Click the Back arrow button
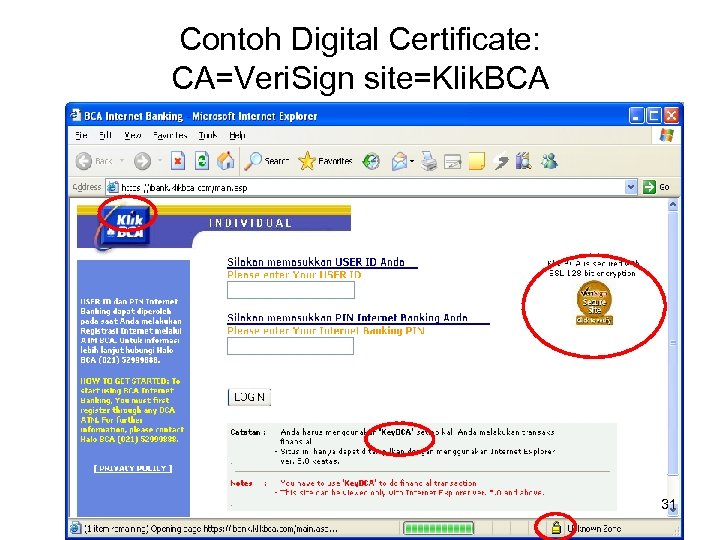 [x=84, y=161]
